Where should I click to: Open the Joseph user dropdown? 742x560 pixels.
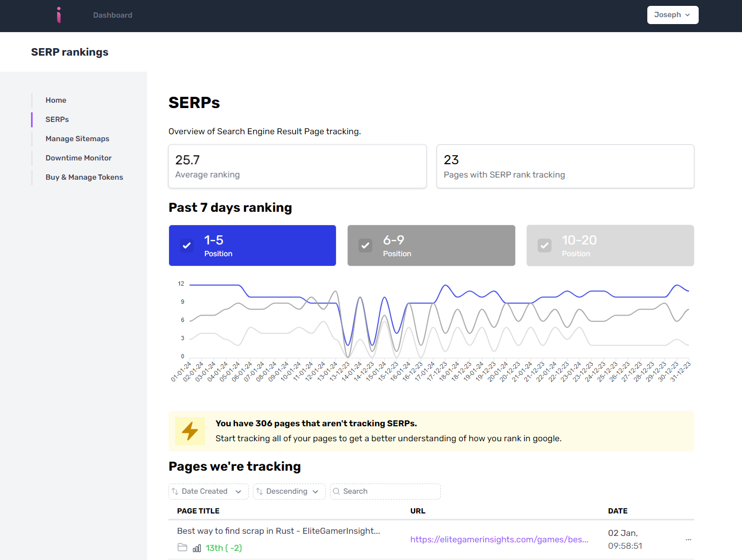tap(672, 15)
